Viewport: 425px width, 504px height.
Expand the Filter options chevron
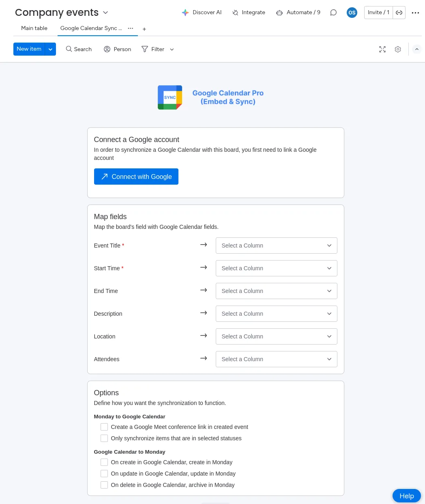point(172,50)
